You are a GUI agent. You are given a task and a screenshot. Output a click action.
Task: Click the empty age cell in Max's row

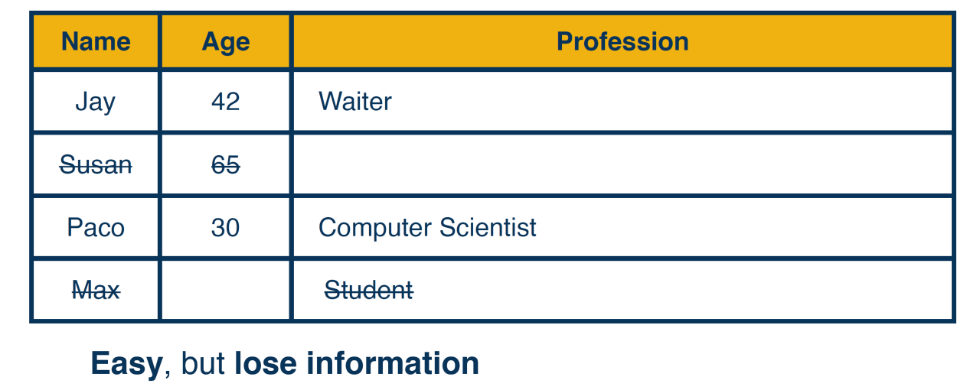tap(226, 290)
